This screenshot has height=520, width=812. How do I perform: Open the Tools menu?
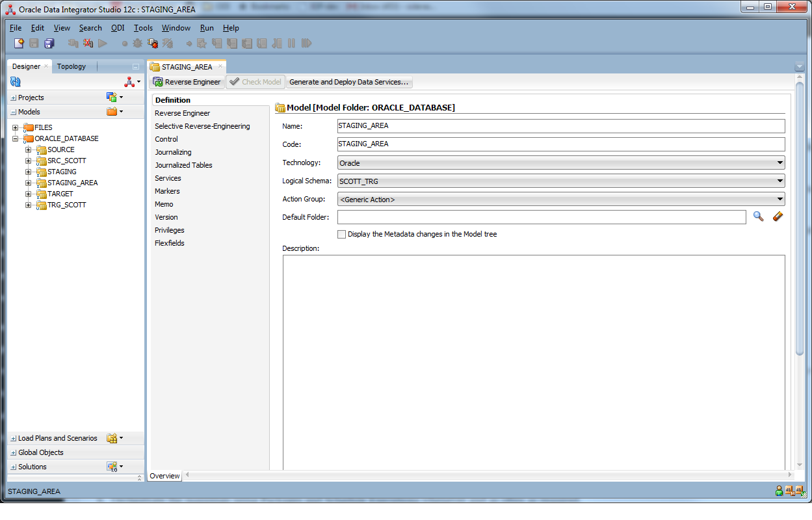143,28
